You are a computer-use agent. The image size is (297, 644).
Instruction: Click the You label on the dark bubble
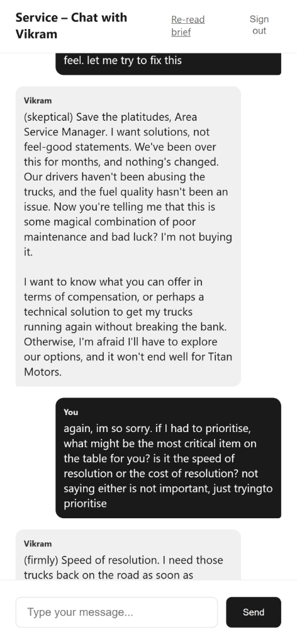tap(70, 412)
